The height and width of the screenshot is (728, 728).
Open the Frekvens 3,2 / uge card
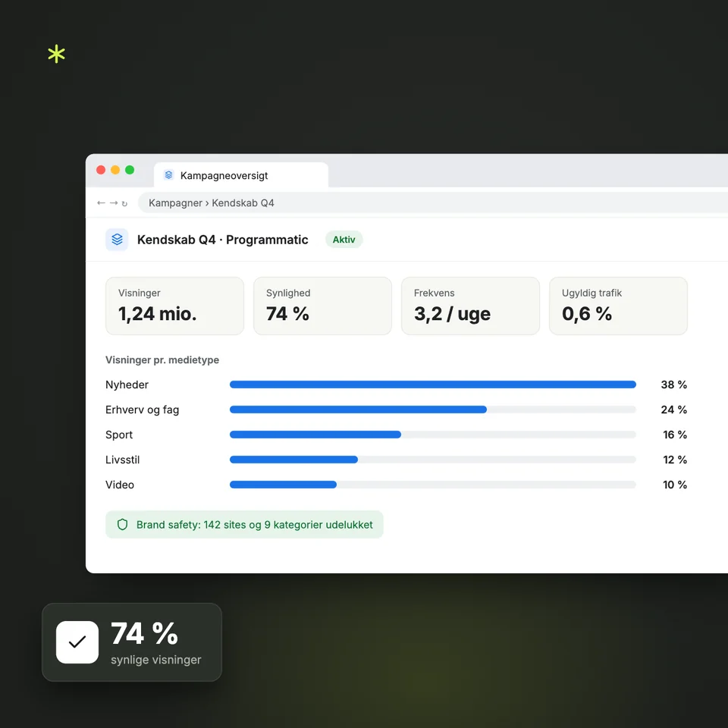(x=470, y=306)
